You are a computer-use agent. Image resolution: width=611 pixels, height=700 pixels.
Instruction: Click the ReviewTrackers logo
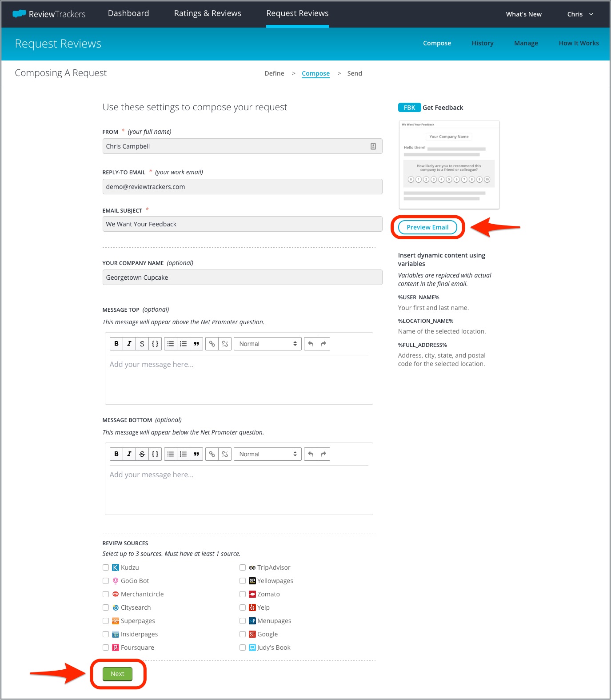pos(49,14)
